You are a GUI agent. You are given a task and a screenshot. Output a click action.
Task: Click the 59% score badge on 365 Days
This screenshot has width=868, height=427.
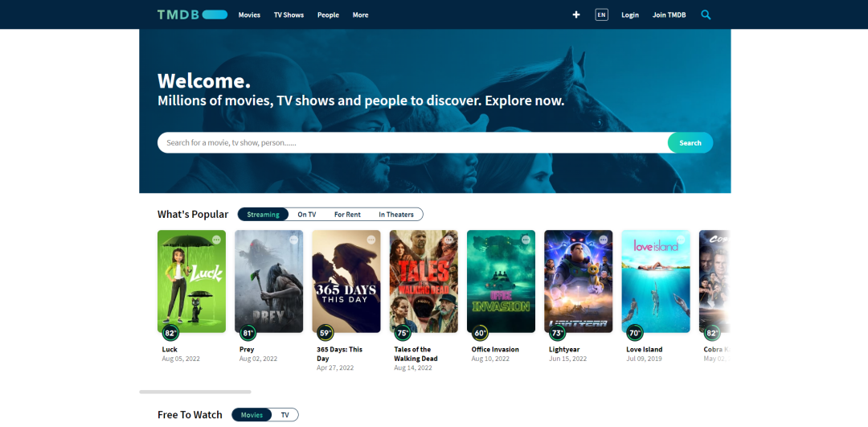325,334
